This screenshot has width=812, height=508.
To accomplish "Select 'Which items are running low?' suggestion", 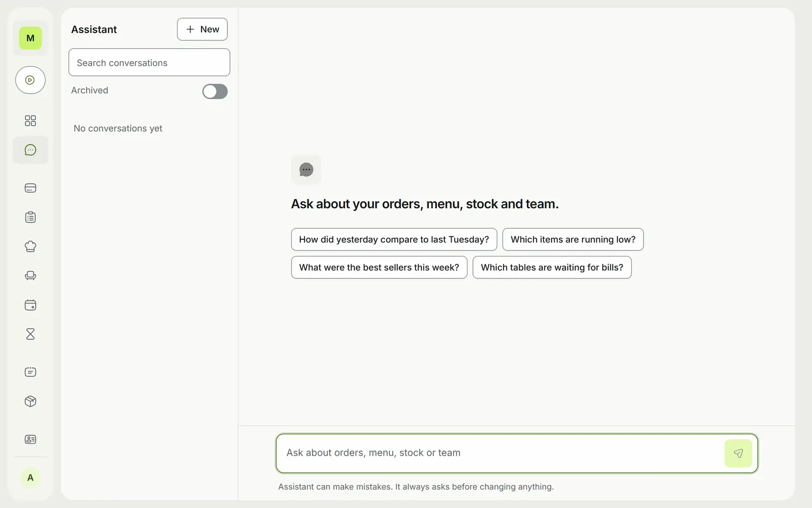I will [x=573, y=239].
